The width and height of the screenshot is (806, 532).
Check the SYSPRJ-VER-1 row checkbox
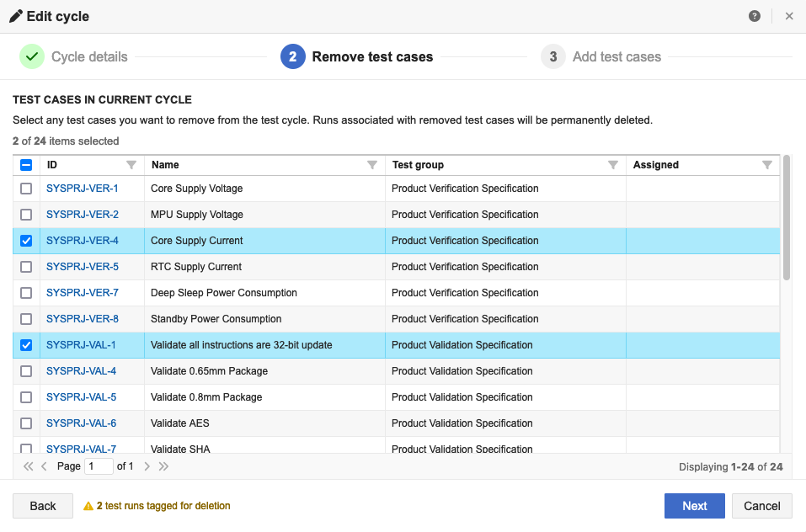(x=26, y=189)
